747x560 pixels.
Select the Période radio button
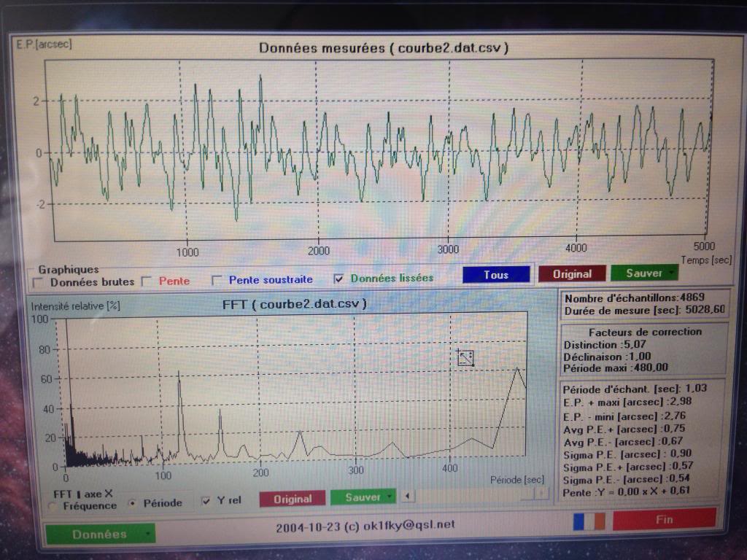tap(133, 503)
